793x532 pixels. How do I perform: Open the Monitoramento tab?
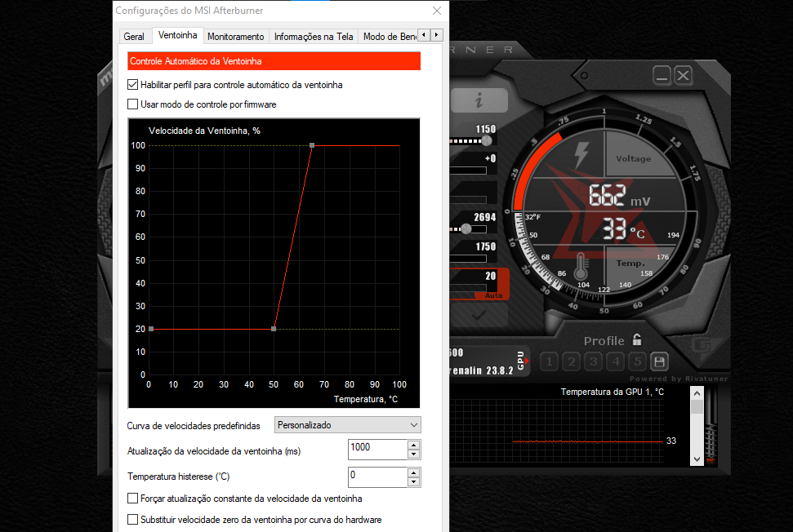pyautogui.click(x=236, y=37)
